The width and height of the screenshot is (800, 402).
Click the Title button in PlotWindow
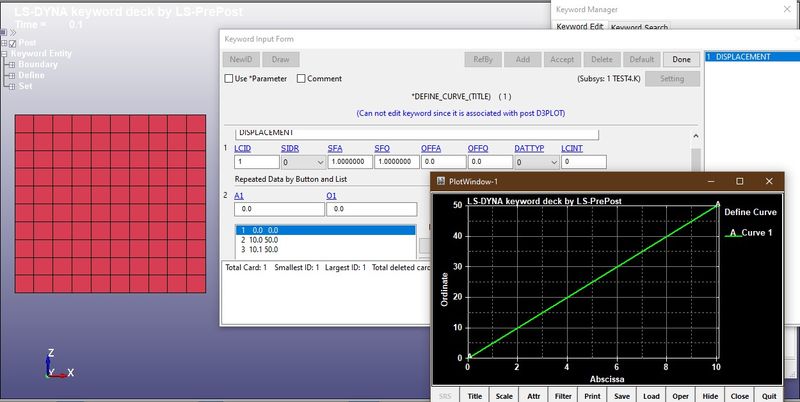(x=474, y=396)
